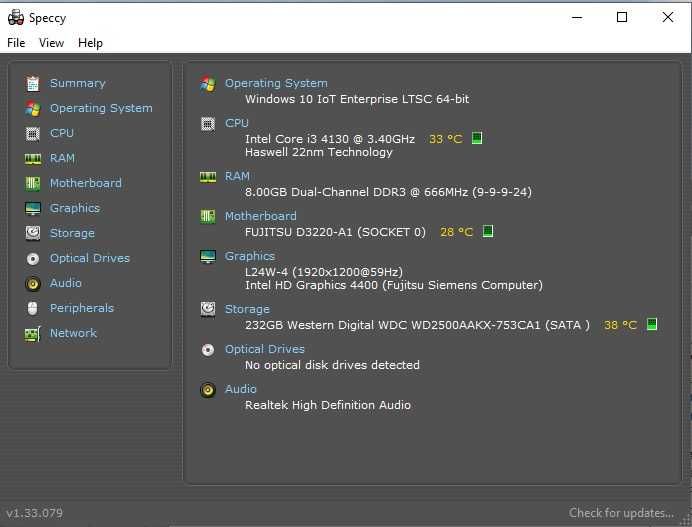Click the storage temperature value 38 °C
Viewport: 692px width, 527px height.
tap(621, 325)
